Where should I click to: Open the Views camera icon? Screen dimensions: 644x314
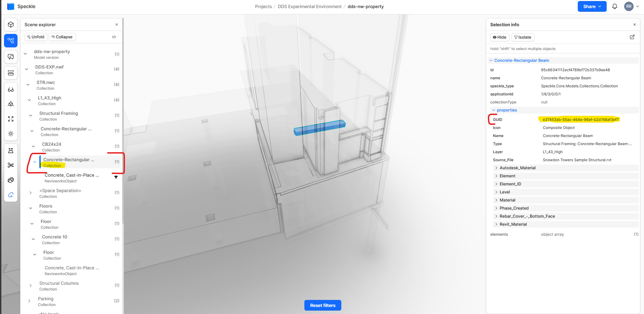pos(11,104)
